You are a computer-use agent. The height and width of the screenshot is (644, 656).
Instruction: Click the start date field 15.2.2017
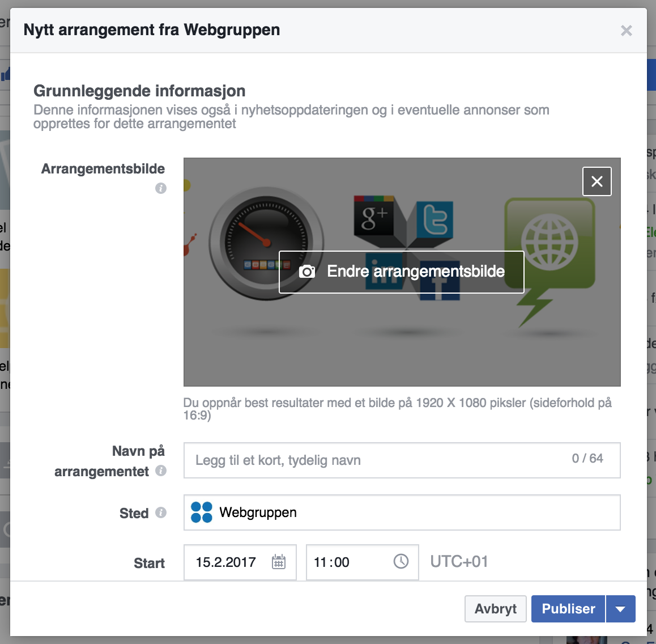click(x=240, y=562)
